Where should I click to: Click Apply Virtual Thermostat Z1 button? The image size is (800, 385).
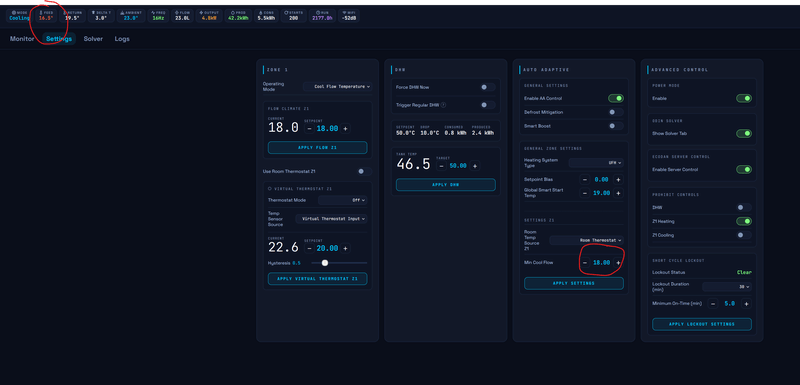tap(317, 279)
